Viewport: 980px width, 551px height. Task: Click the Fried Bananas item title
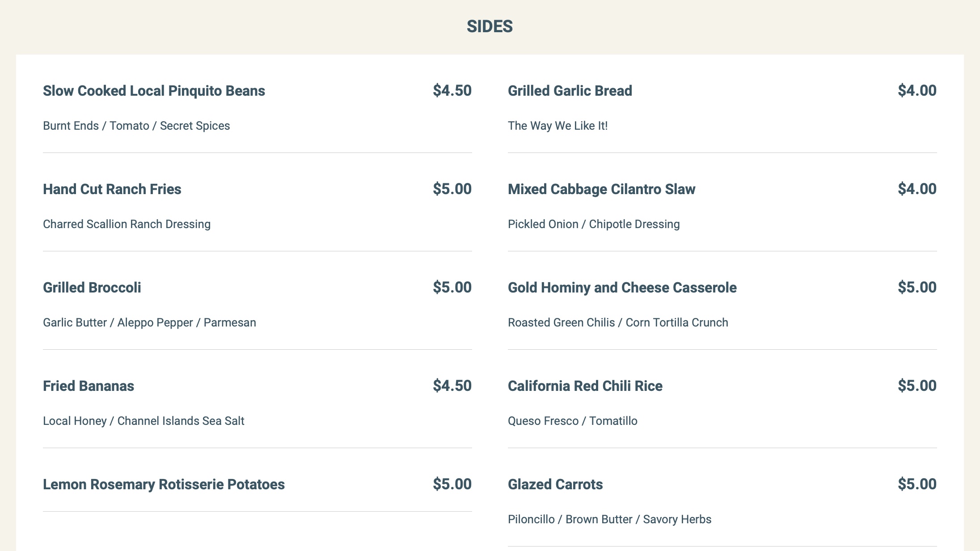click(88, 386)
